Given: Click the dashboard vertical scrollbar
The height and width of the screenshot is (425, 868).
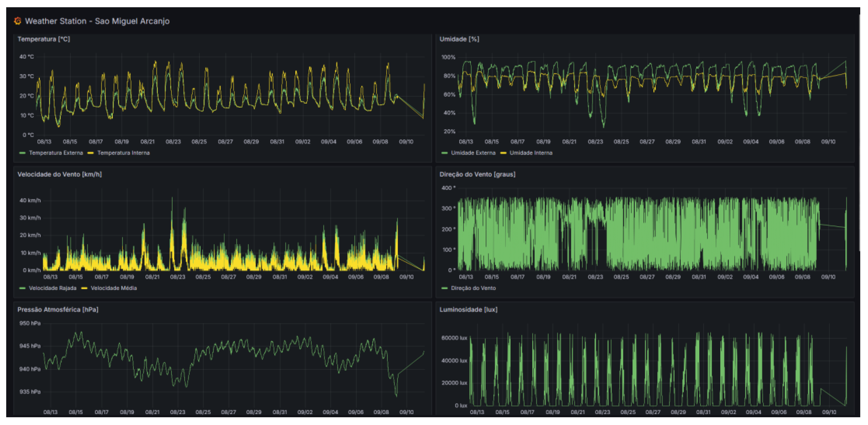Looking at the screenshot, I should pos(859,133).
